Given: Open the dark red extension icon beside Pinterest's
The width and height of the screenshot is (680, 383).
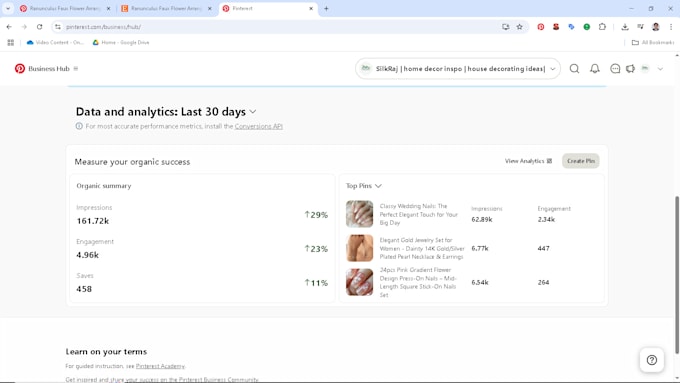Looking at the screenshot, I should pyautogui.click(x=556, y=27).
